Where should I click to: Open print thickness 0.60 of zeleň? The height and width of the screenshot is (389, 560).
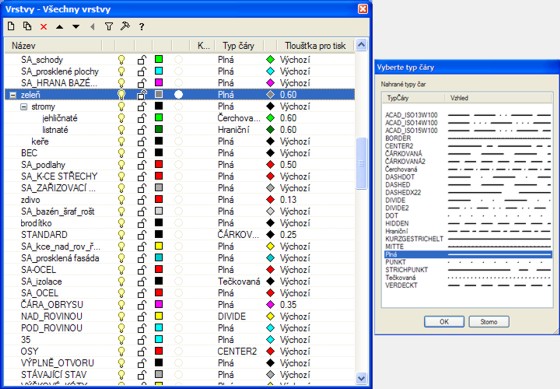point(288,95)
